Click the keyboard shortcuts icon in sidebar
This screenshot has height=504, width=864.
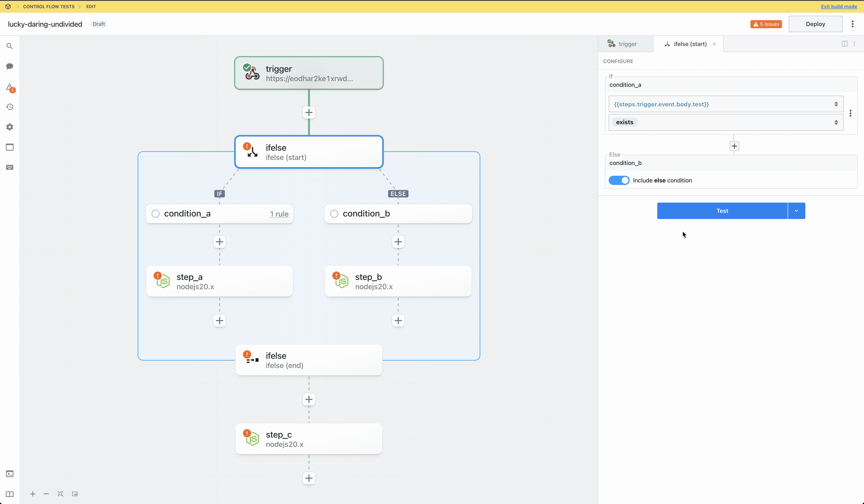(10, 167)
